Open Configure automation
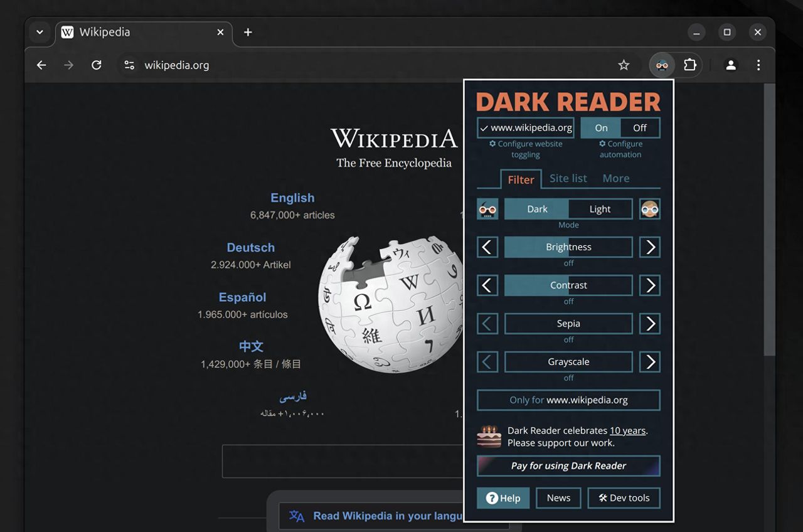Image resolution: width=803 pixels, height=532 pixels. click(620, 149)
